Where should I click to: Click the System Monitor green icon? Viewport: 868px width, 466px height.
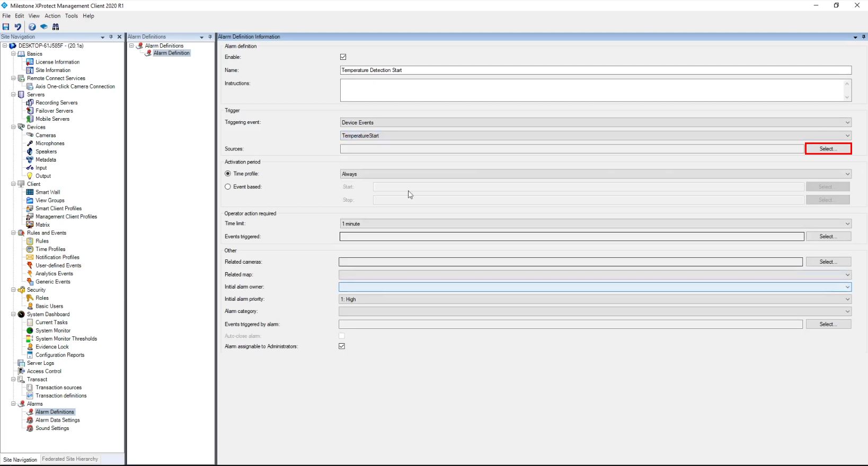30,330
